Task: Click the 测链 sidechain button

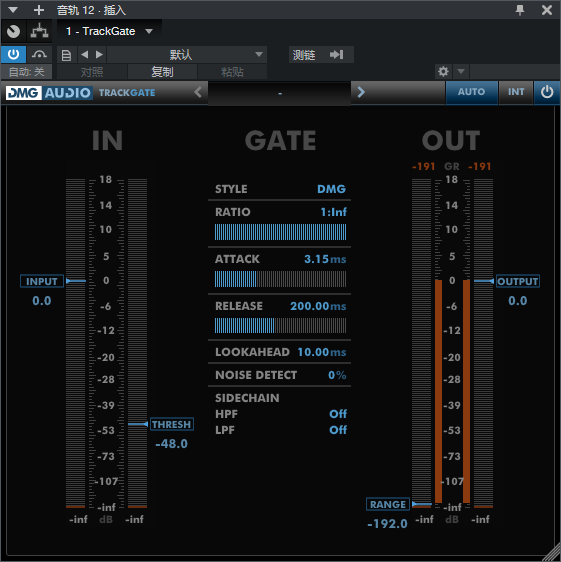Action: pyautogui.click(x=304, y=55)
